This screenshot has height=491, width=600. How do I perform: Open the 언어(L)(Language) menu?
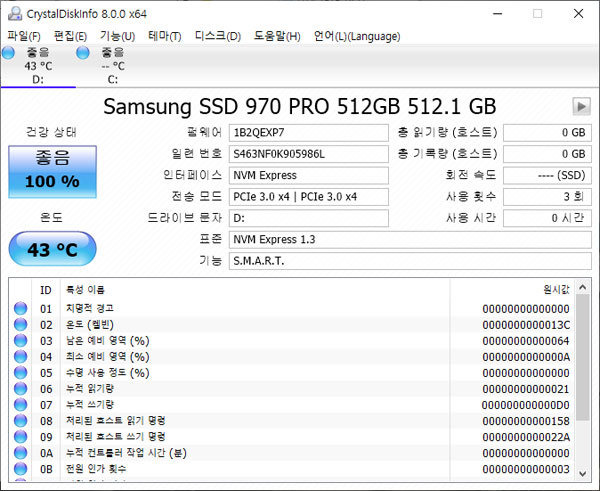pyautogui.click(x=357, y=36)
